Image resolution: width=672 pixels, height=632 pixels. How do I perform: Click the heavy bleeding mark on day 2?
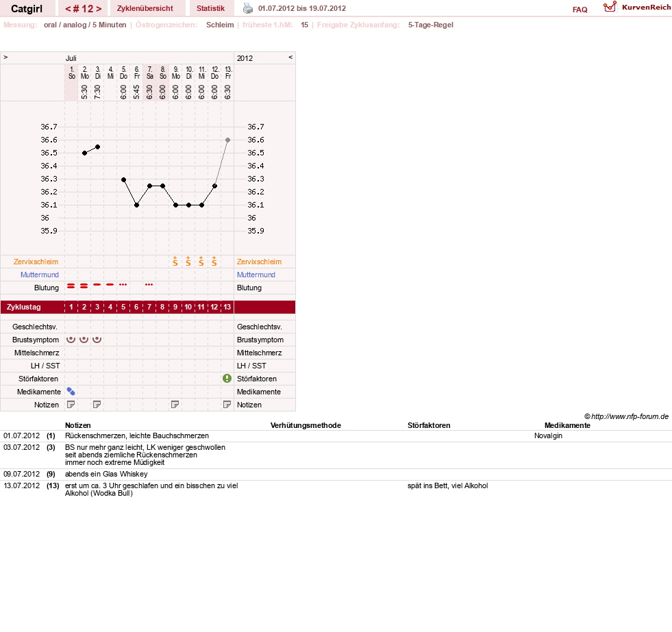tap(84, 286)
